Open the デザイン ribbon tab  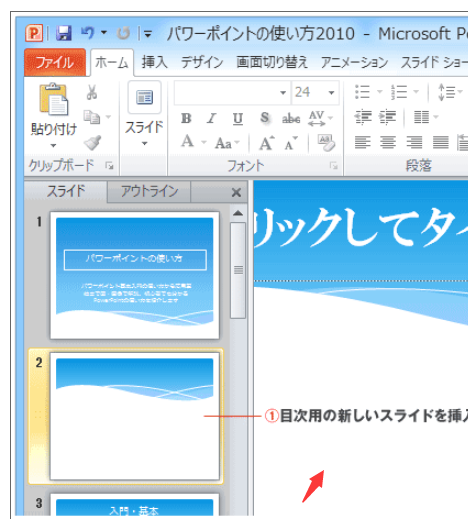[202, 62]
